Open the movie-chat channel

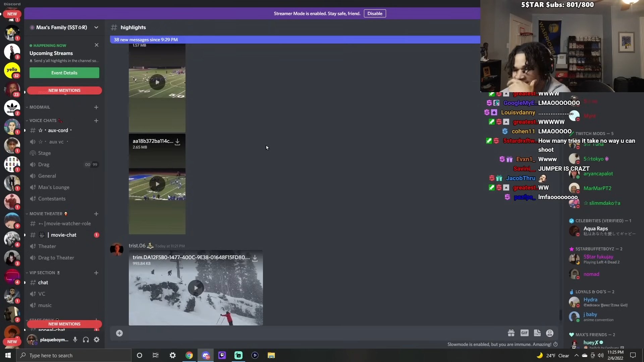[x=64, y=235]
